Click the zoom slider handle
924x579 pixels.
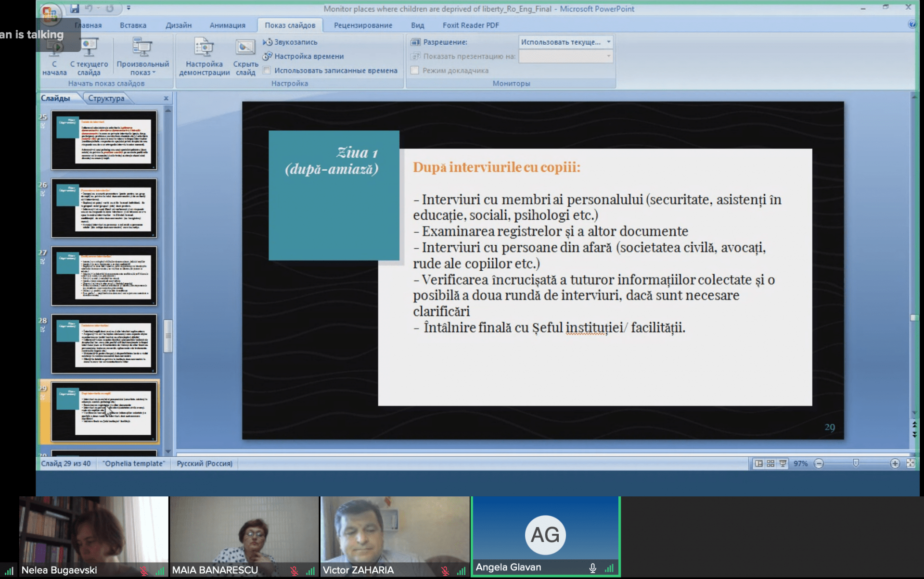tap(856, 463)
